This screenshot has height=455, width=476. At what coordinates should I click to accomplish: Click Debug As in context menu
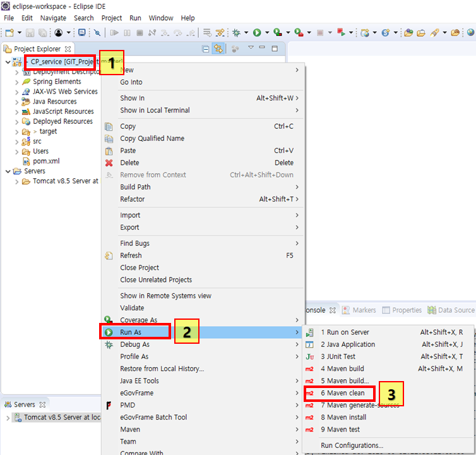pyautogui.click(x=202, y=344)
